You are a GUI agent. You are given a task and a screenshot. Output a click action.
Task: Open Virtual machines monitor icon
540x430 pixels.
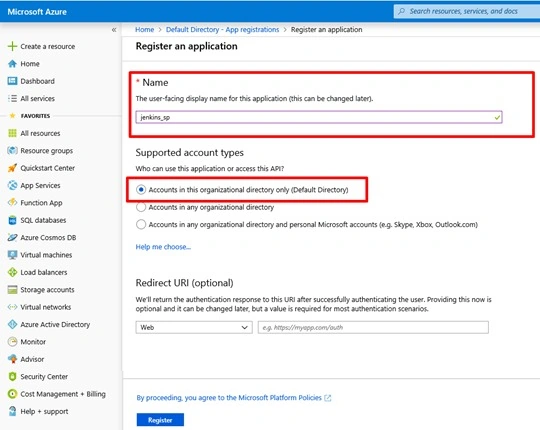[x=12, y=255]
